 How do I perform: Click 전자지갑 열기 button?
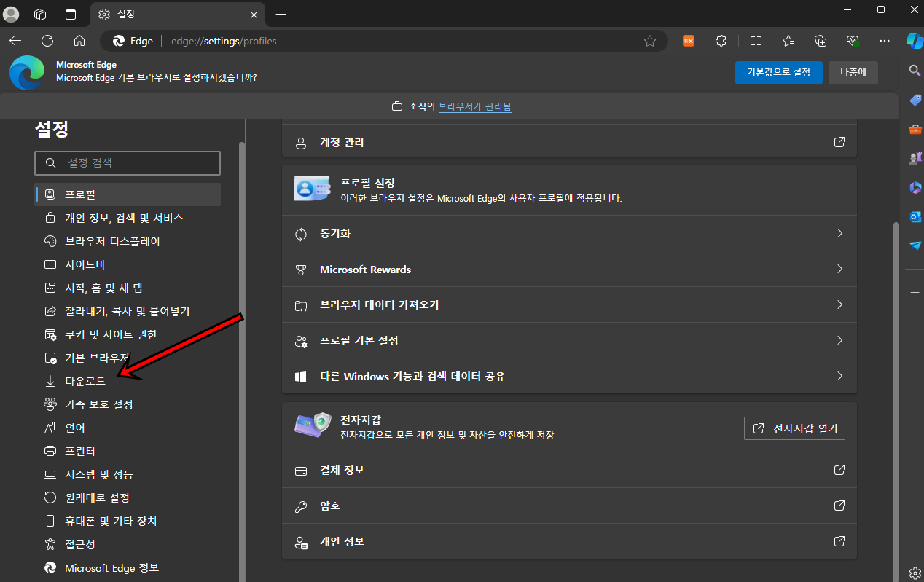coord(794,428)
